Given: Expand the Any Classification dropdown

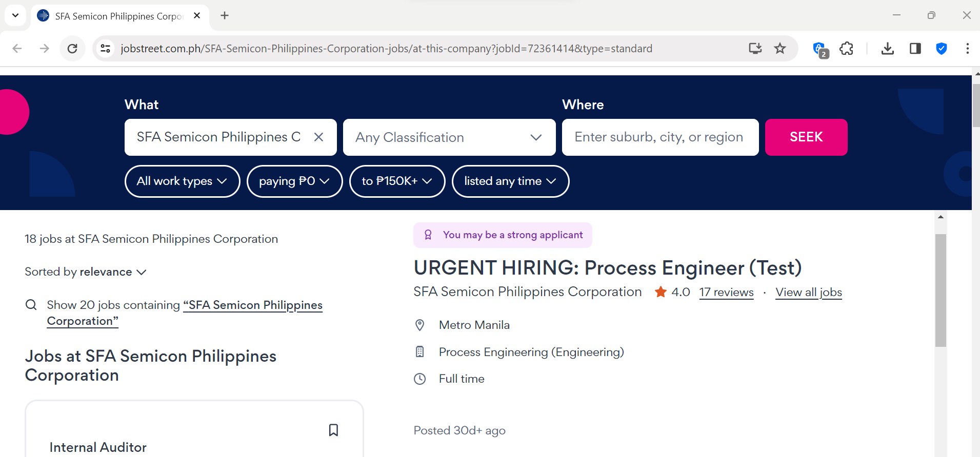Looking at the screenshot, I should pos(449,137).
